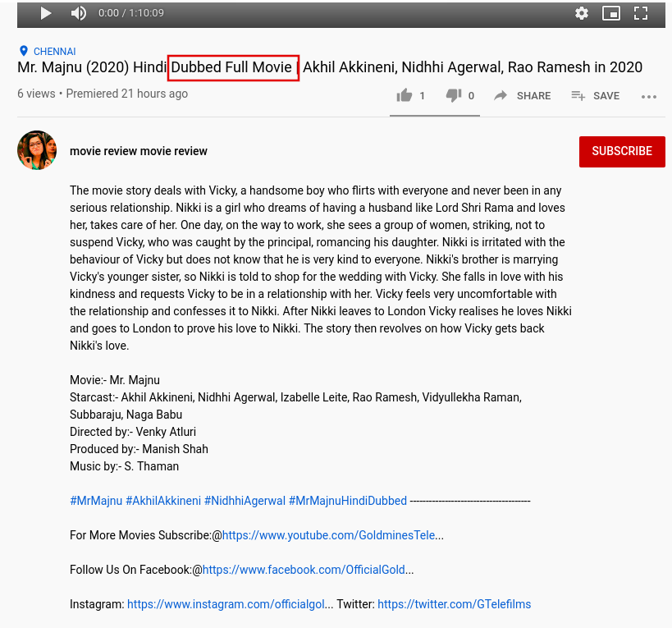Viewport: 672px width, 628px height.
Task: Open #AkhilAkkineni hashtag
Action: click(x=163, y=501)
